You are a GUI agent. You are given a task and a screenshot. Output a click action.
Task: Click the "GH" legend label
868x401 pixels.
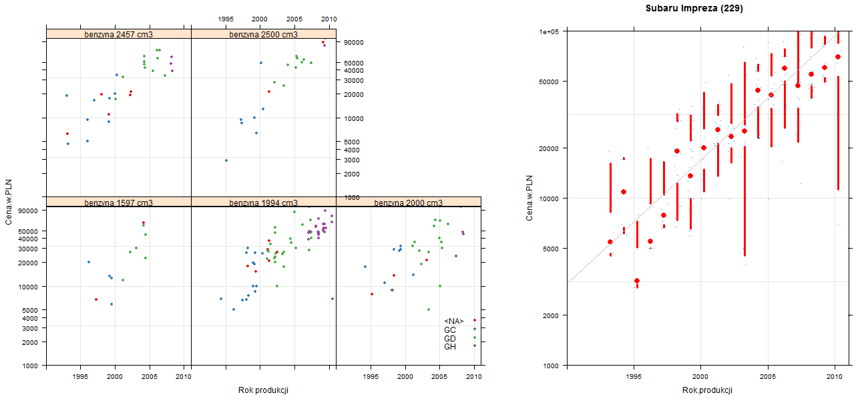(450, 347)
